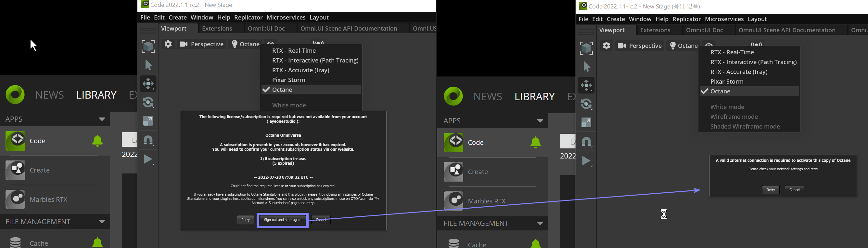Collapse the APPS section in the left launcher

[102, 119]
